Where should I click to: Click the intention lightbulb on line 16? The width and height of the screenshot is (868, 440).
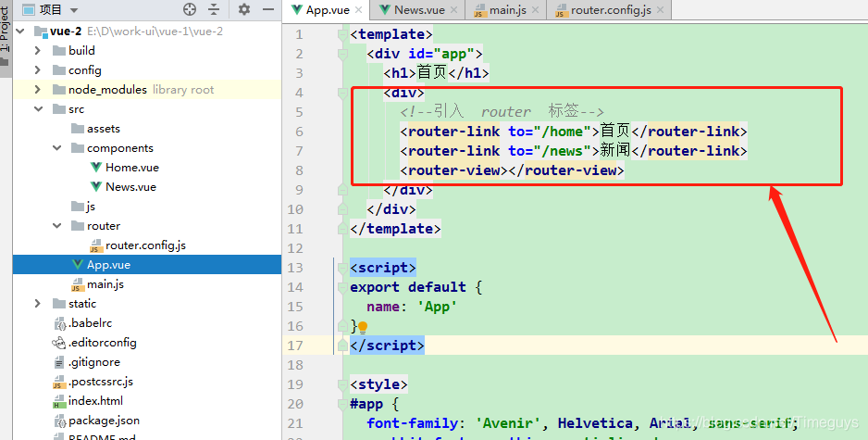[x=363, y=327]
